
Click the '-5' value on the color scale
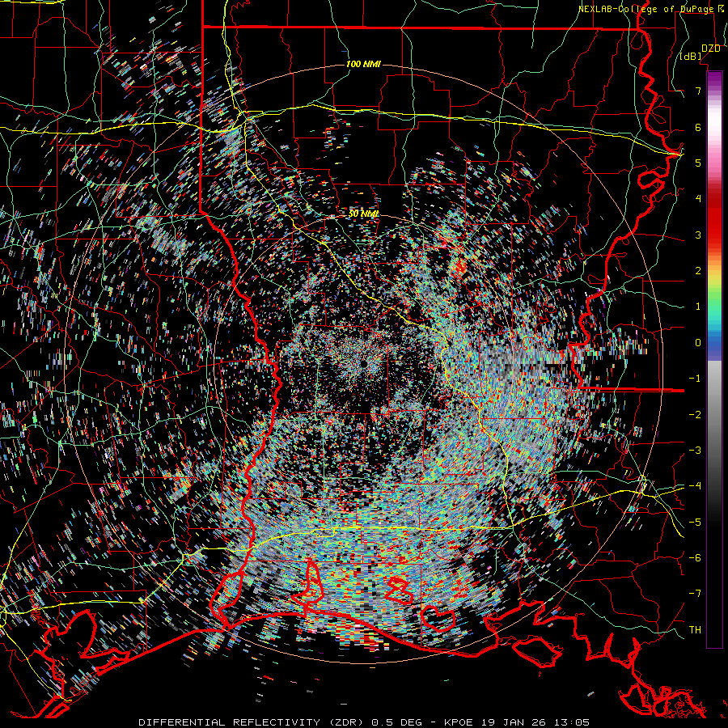[x=695, y=523]
